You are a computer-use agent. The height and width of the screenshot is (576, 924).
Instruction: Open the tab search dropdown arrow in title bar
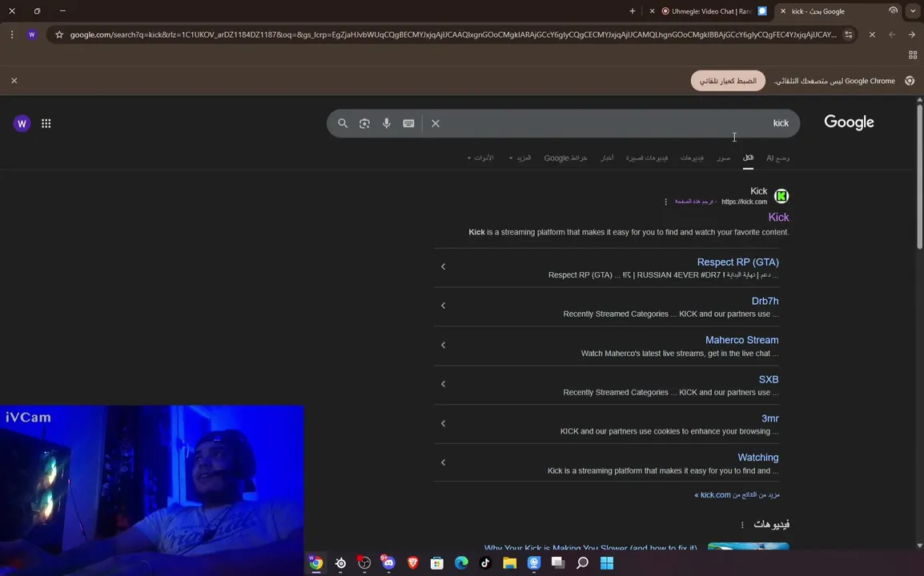(x=913, y=10)
